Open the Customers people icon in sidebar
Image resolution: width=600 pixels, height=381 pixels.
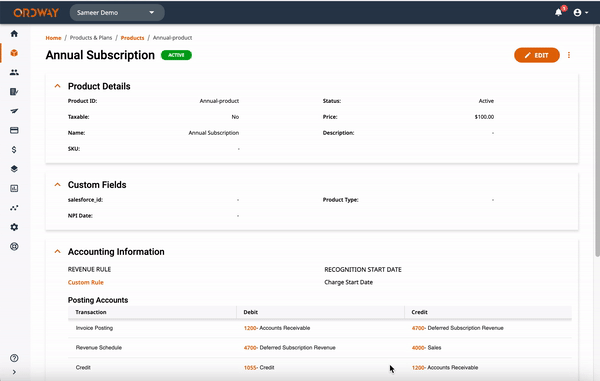14,72
